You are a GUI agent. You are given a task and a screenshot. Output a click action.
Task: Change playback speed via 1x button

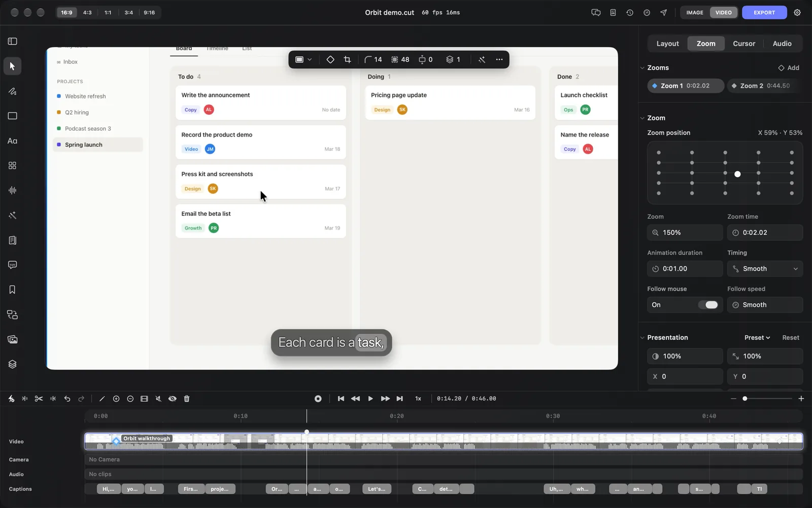coord(418,399)
